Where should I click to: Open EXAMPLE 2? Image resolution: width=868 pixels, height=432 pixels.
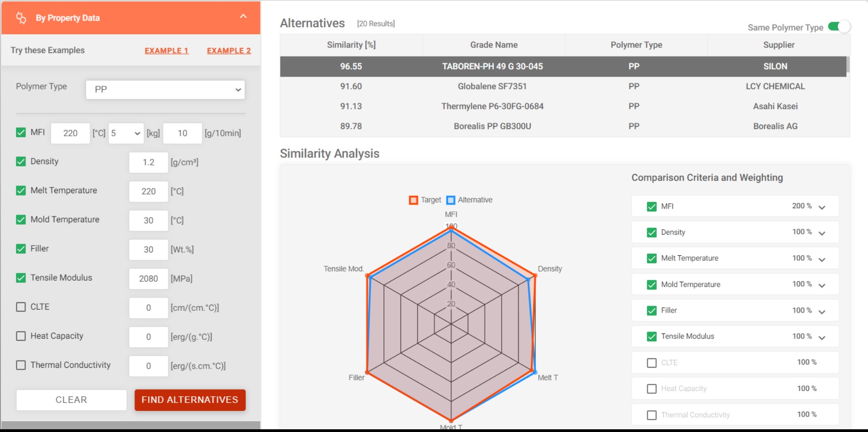[228, 50]
